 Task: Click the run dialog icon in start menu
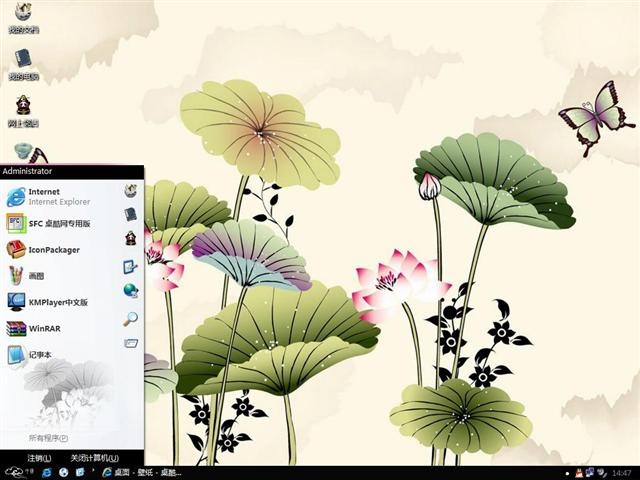click(131, 343)
